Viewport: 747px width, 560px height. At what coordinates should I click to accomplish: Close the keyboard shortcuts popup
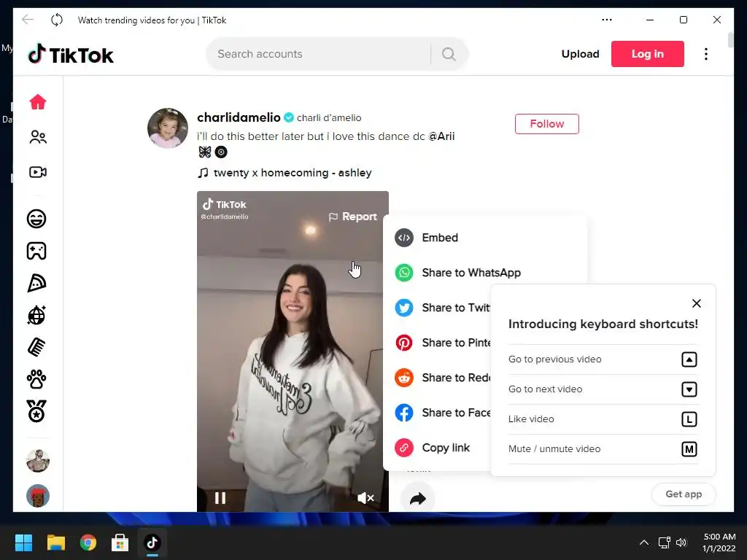pyautogui.click(x=697, y=303)
